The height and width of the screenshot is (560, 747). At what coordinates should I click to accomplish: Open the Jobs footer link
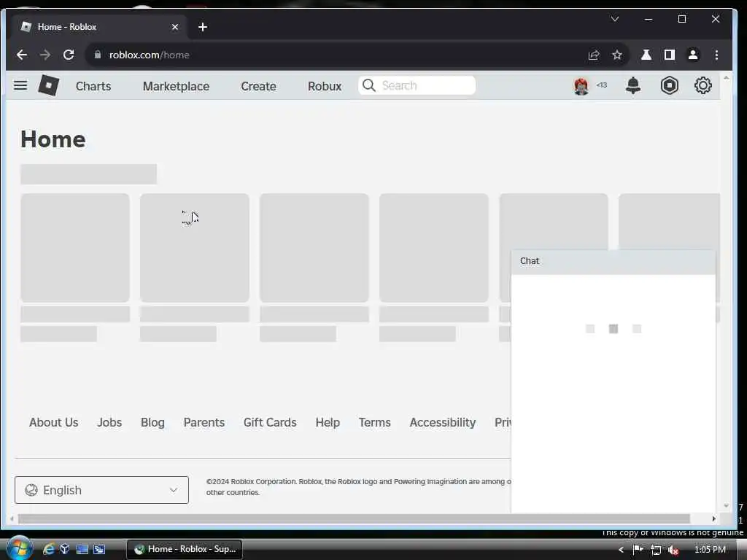(x=109, y=422)
